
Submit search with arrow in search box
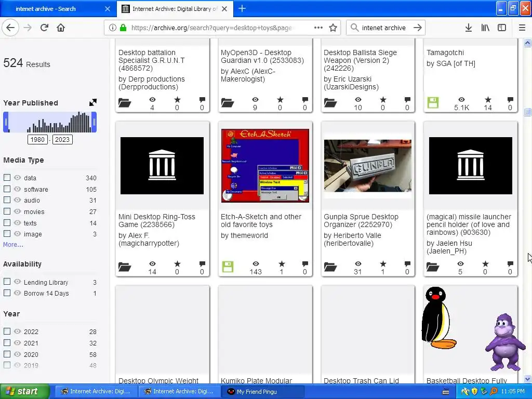click(418, 28)
